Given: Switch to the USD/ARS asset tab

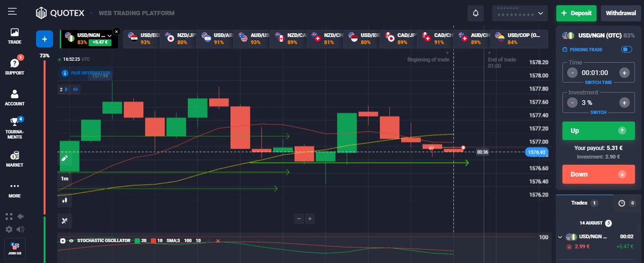Looking at the screenshot, I should click(x=215, y=39).
